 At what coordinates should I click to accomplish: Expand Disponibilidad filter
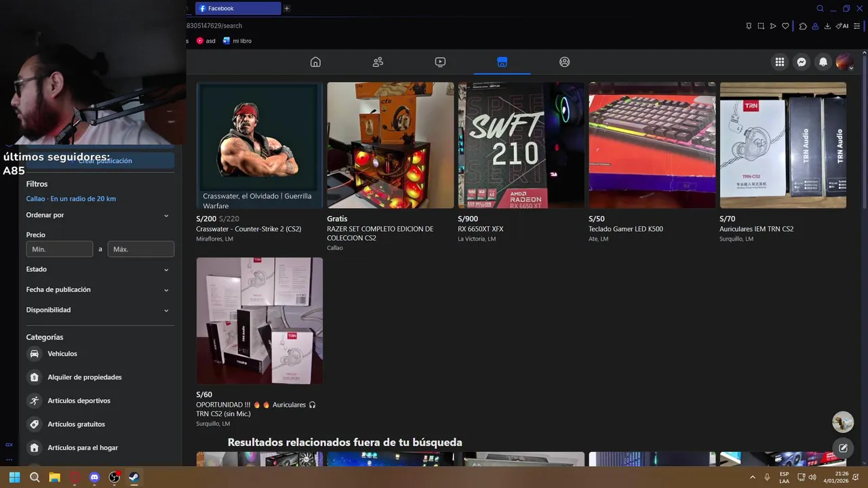pyautogui.click(x=100, y=310)
